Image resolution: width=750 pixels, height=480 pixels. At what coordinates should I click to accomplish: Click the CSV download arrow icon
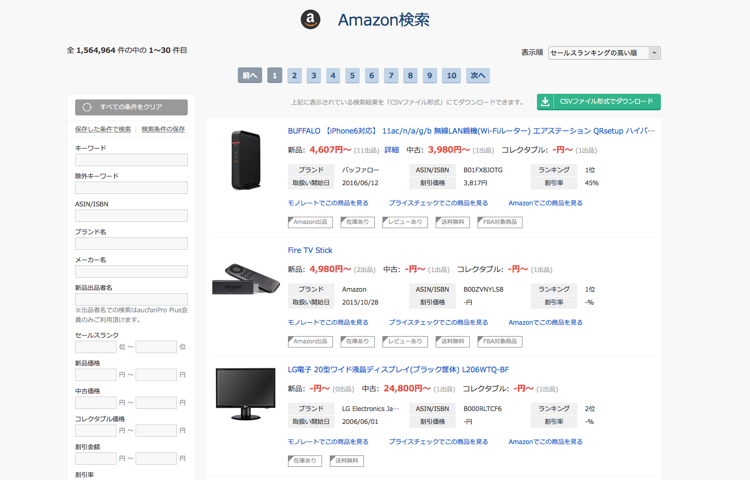[x=545, y=102]
